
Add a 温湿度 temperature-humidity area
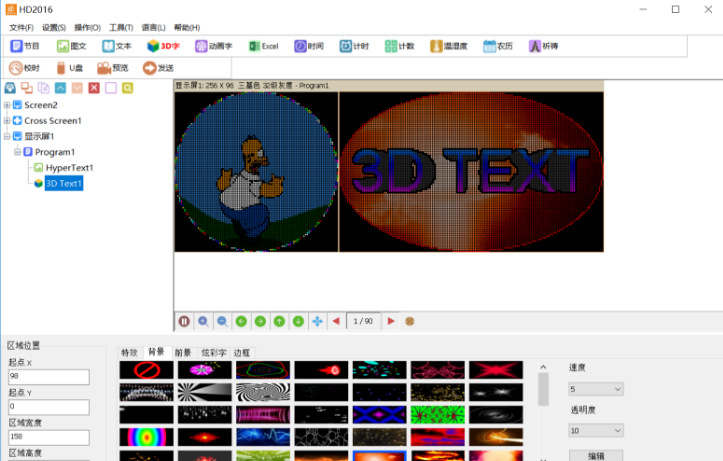(x=449, y=46)
